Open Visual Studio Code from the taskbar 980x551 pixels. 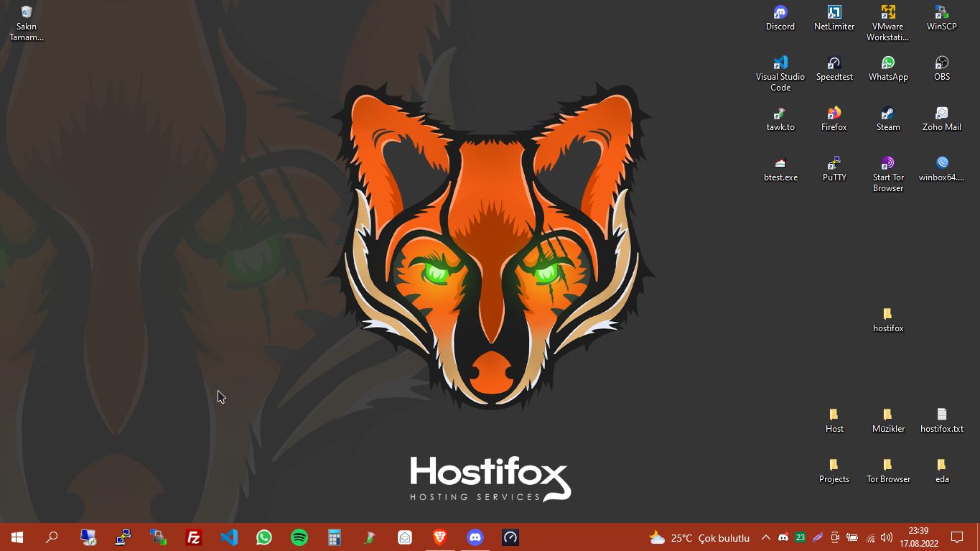click(229, 537)
